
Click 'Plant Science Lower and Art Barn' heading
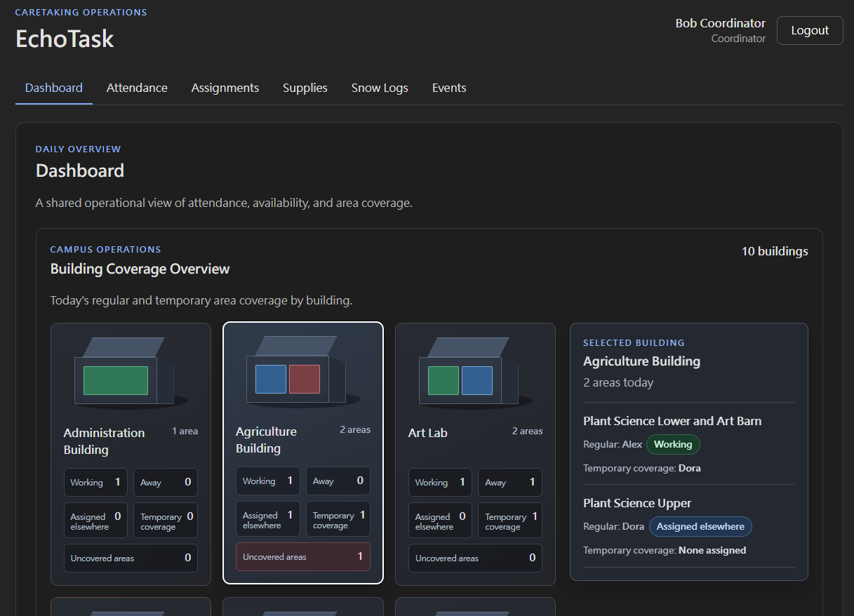coord(672,421)
